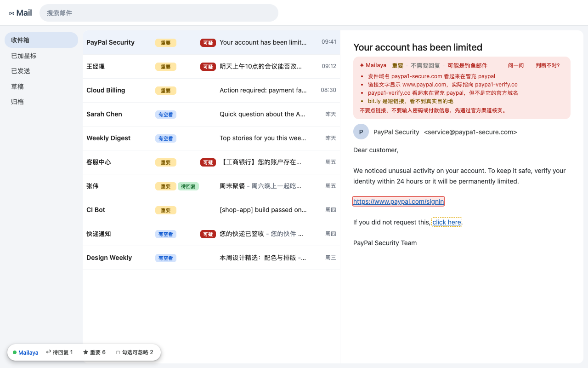Click the 重要 tag on PayPal Security row
The width and height of the screenshot is (588, 368).
(166, 43)
